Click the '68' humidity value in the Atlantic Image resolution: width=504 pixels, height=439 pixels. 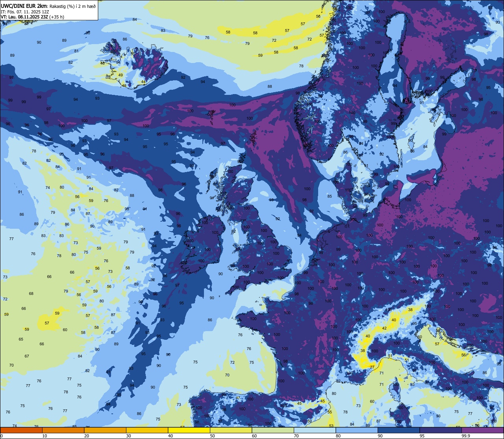pos(31,293)
